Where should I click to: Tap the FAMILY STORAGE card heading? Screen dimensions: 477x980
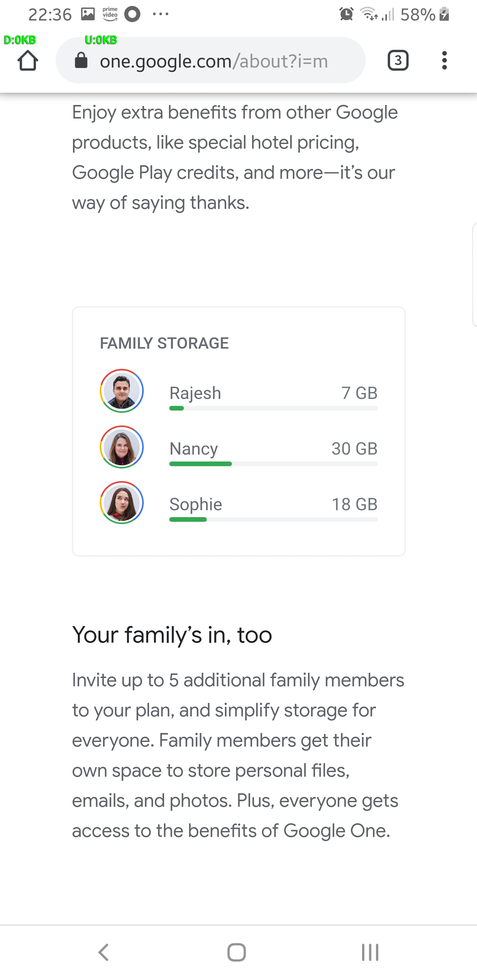(x=164, y=343)
